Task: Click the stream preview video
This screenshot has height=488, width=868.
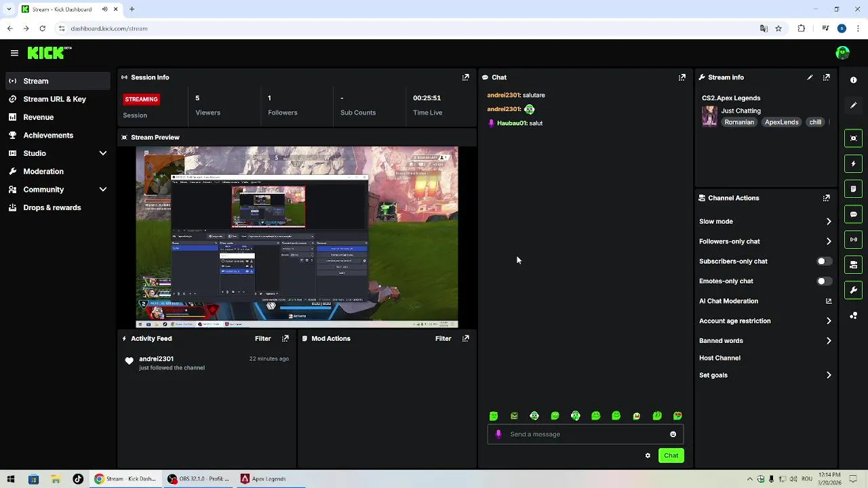Action: (297, 237)
